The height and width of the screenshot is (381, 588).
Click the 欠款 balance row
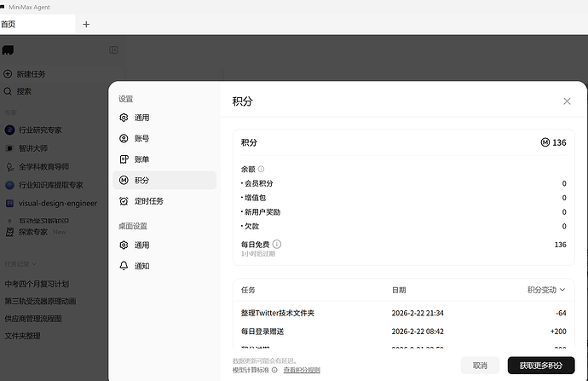point(403,226)
